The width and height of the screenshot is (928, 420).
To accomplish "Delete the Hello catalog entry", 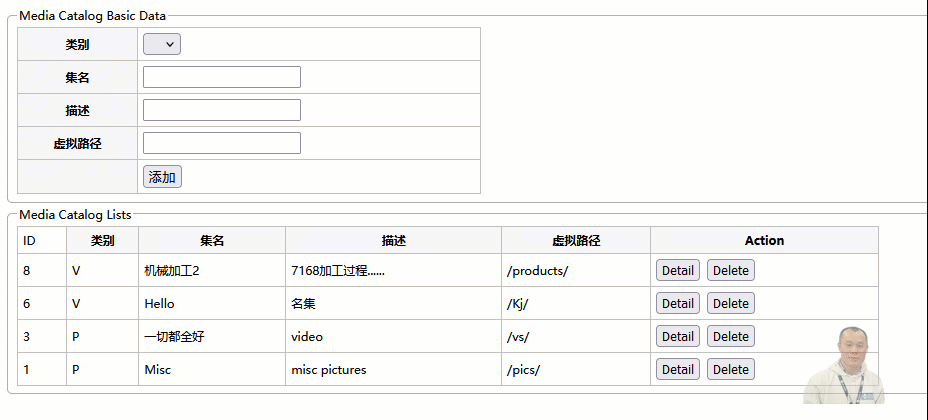I will pyautogui.click(x=730, y=303).
